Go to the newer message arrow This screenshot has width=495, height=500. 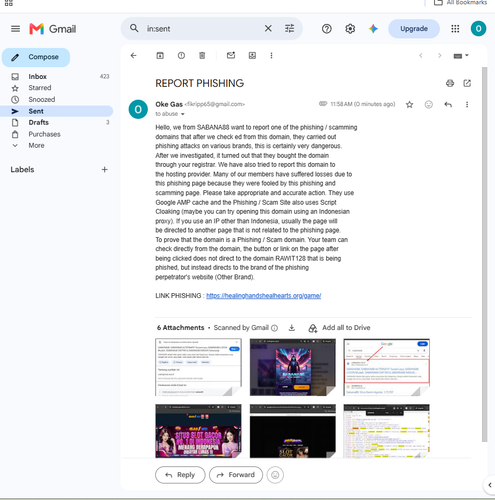tap(421, 56)
